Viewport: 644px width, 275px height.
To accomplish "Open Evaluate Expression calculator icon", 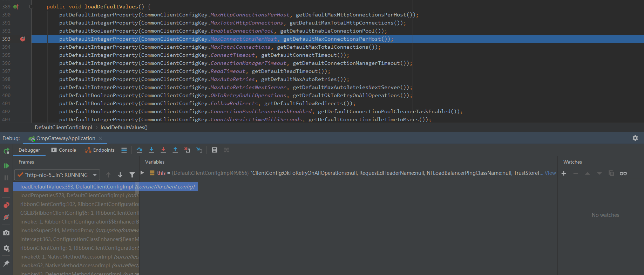I will coord(215,150).
